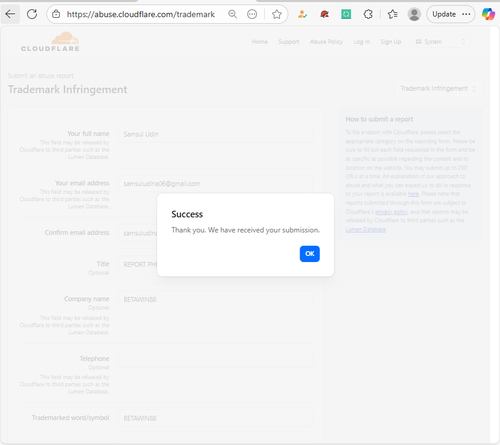Image resolution: width=500 pixels, height=445 pixels.
Task: Click the 'How to submit a report' heading
Action: (x=379, y=119)
